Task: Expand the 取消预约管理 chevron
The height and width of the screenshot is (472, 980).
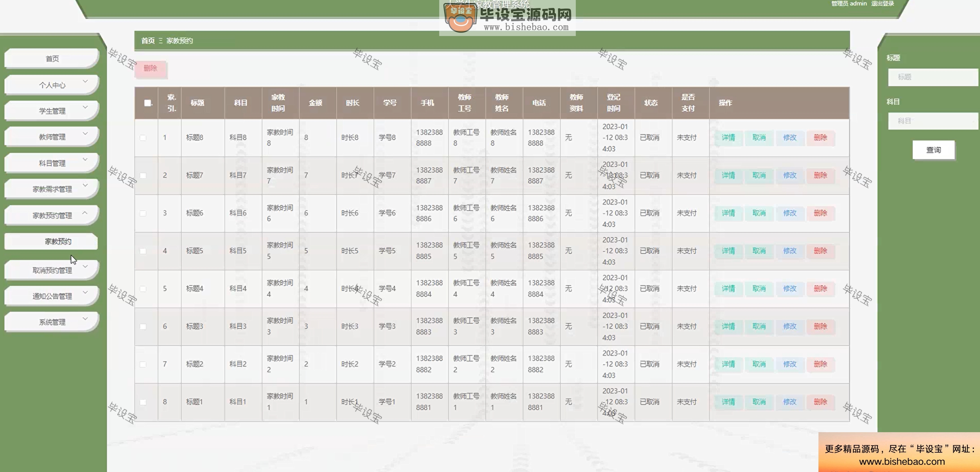Action: [x=85, y=266]
